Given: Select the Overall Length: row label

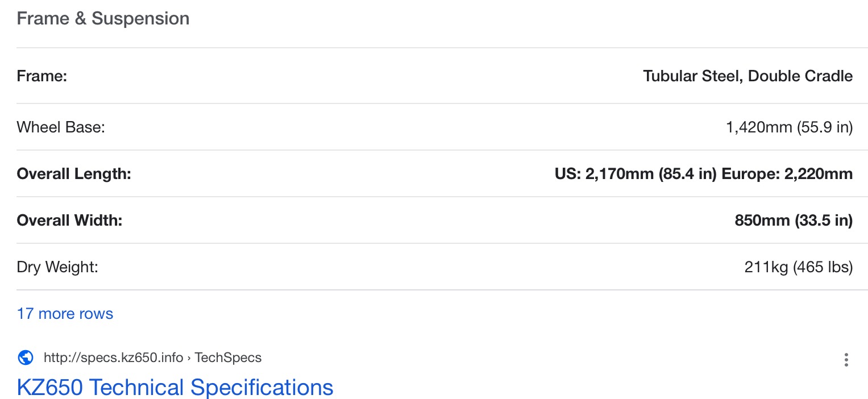Looking at the screenshot, I should tap(74, 174).
